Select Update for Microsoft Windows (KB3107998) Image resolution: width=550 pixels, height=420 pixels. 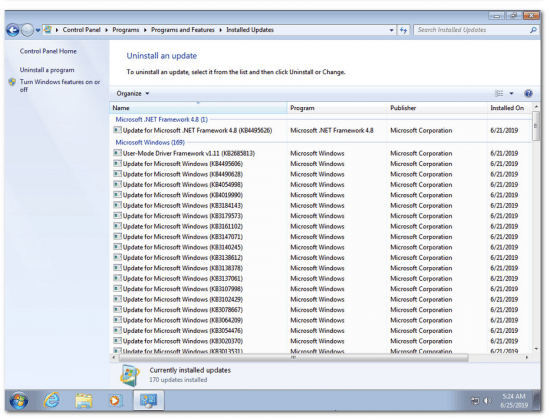tap(321, 289)
